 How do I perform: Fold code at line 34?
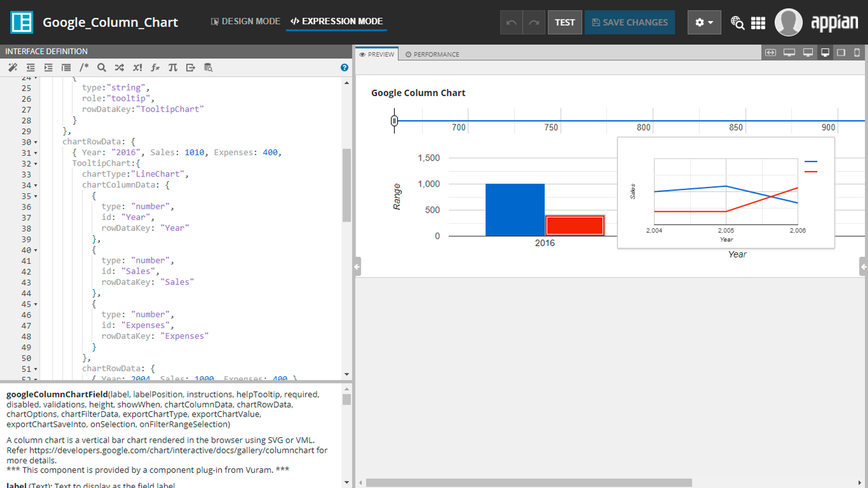(x=35, y=185)
